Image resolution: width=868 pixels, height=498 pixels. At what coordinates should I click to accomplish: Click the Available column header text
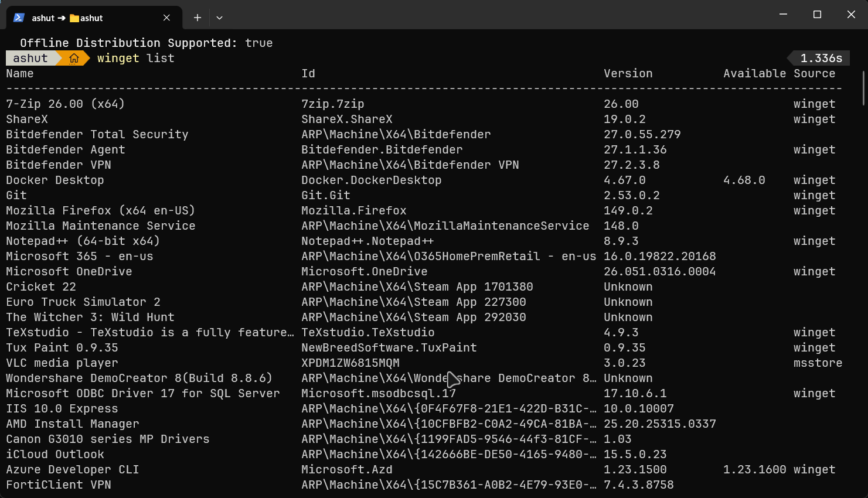(x=754, y=73)
